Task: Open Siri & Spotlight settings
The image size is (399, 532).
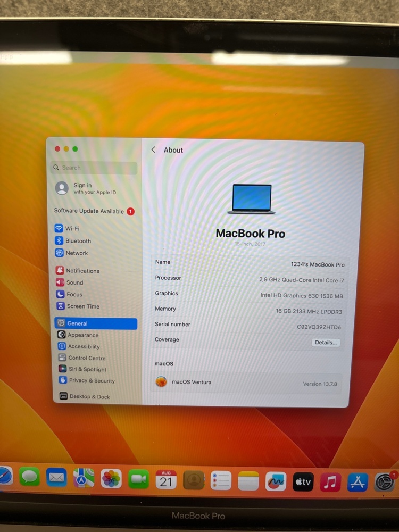Action: click(x=82, y=369)
